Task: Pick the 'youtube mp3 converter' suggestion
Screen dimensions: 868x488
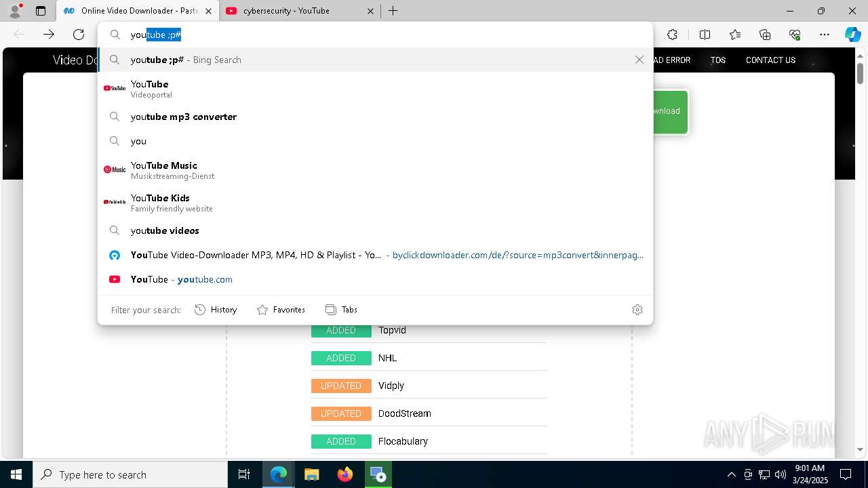Action: click(375, 117)
